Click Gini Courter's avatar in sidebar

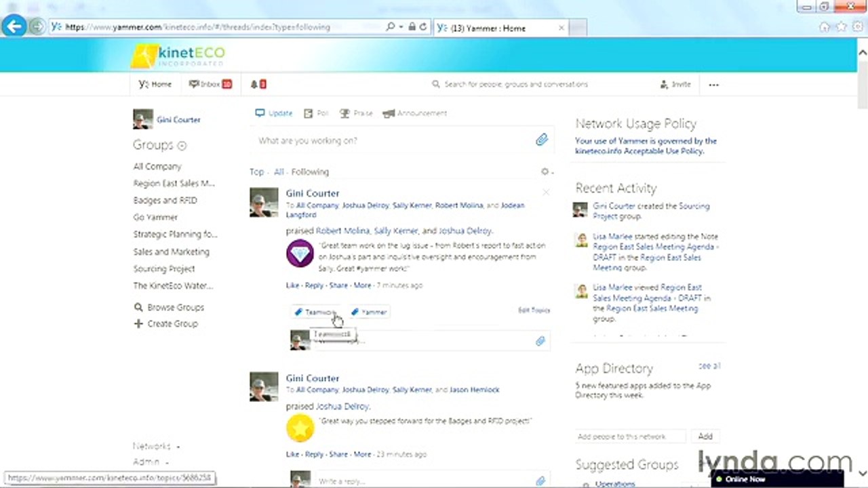142,119
